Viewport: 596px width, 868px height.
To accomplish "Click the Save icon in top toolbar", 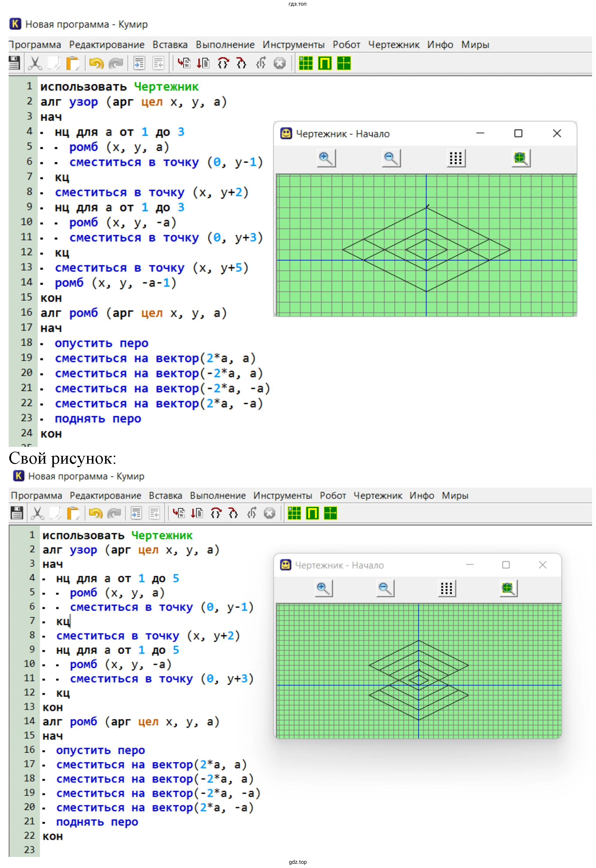I will coord(14,63).
